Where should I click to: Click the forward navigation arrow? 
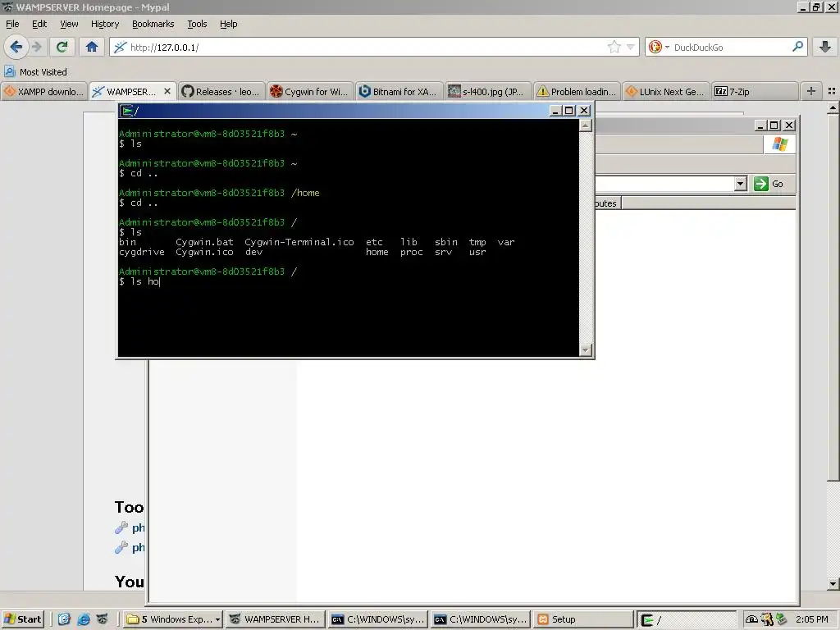tap(37, 47)
